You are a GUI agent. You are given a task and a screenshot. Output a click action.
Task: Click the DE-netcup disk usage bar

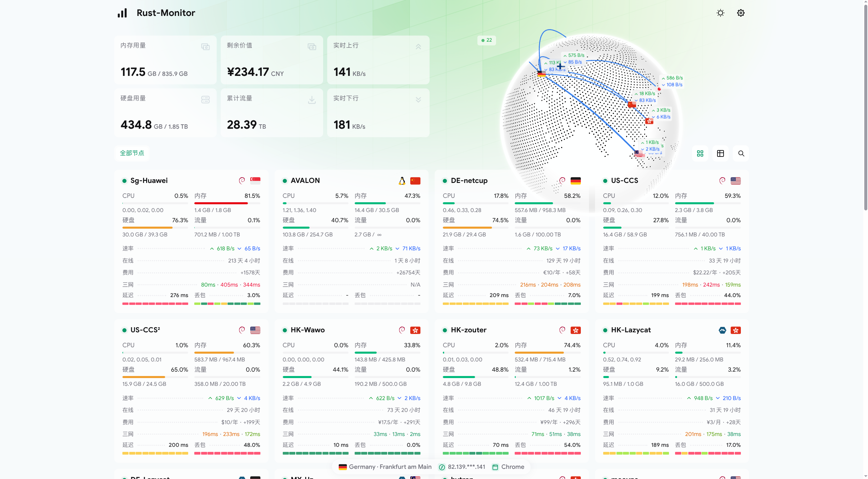point(476,228)
